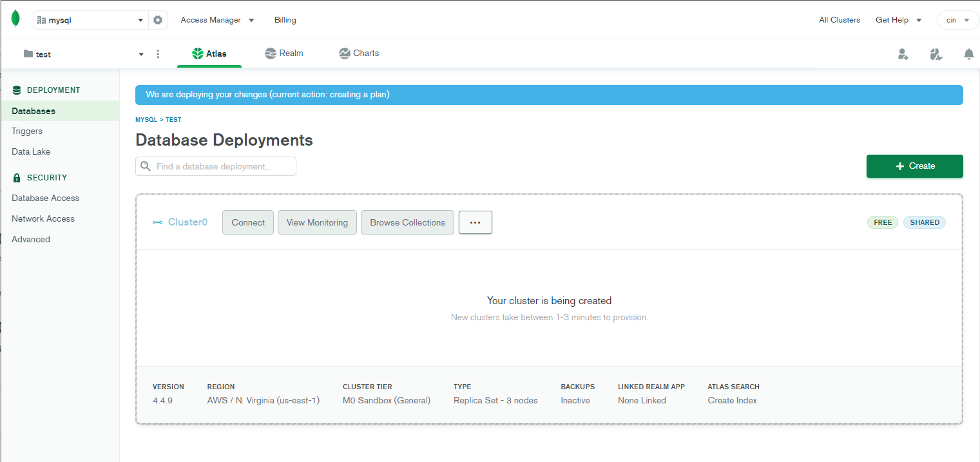Open the Billing page

tap(285, 20)
